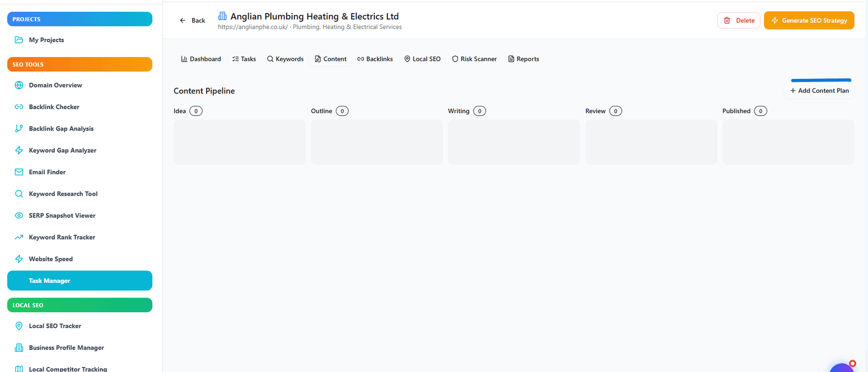868x372 pixels.
Task: Click the SERP Snapshot Viewer eye icon
Action: [19, 216]
